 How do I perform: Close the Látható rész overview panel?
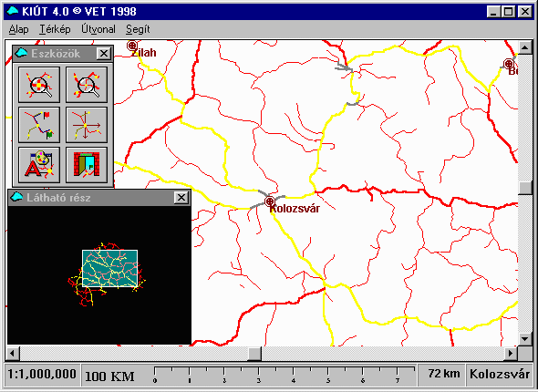tap(181, 198)
